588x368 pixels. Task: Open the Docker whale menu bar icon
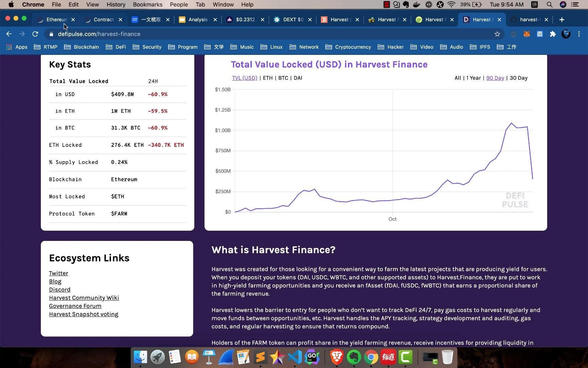[416, 4]
